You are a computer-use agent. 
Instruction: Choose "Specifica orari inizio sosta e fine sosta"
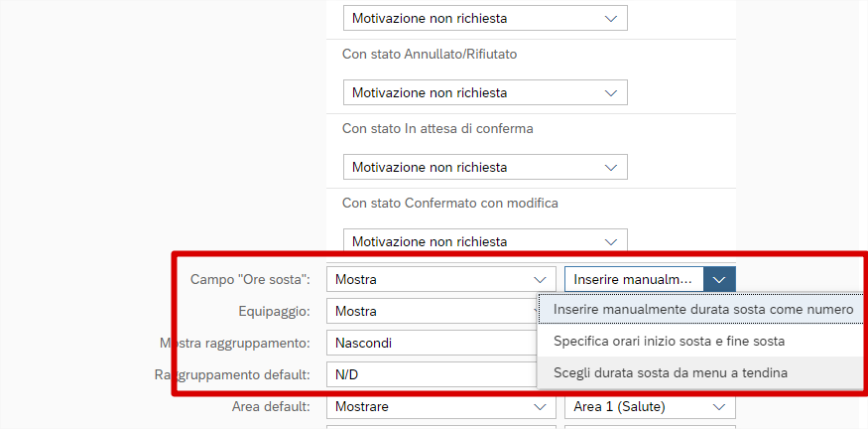pyautogui.click(x=669, y=341)
